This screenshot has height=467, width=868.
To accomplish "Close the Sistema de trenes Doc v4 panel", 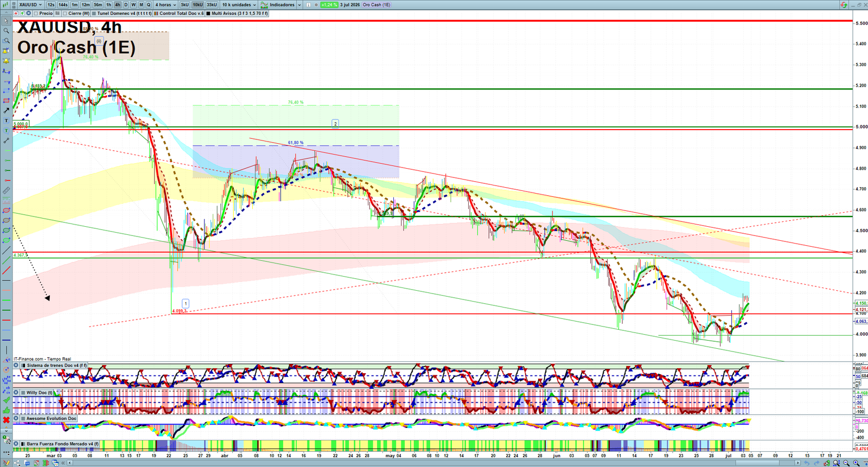I will [16, 365].
